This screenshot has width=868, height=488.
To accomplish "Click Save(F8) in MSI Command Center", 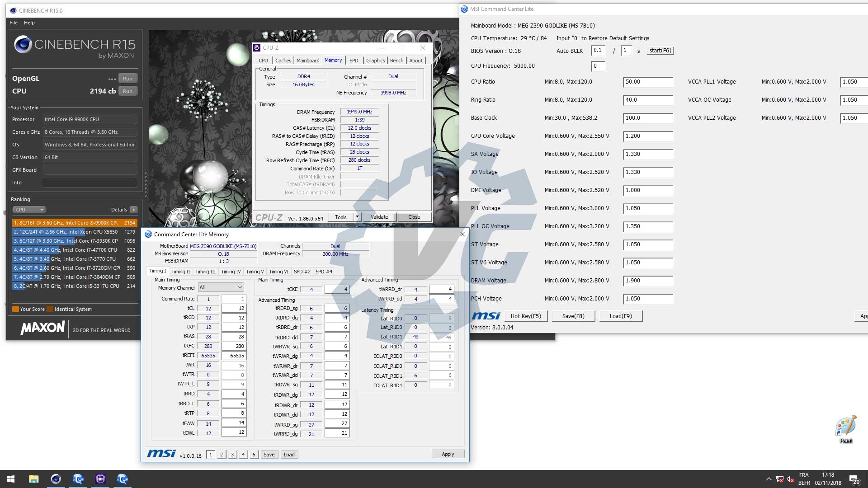I will click(x=573, y=316).
